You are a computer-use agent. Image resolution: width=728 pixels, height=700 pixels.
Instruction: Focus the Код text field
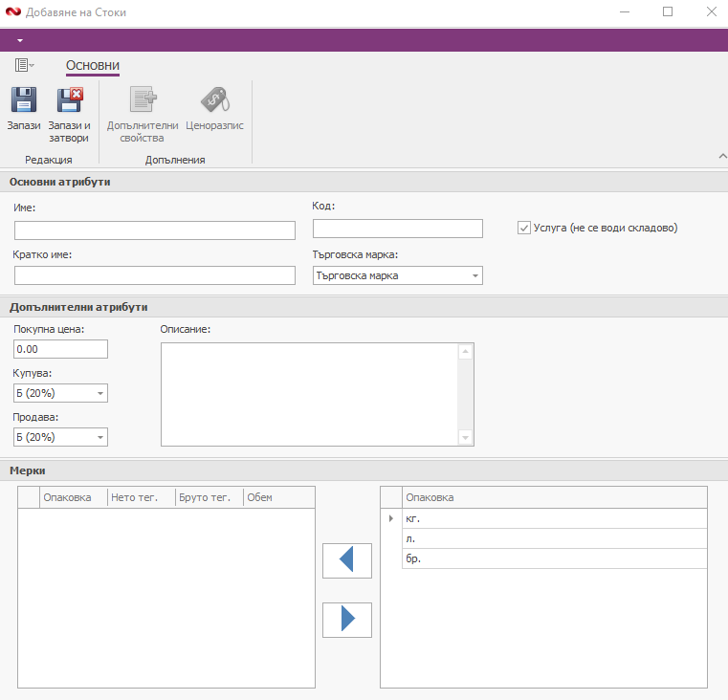click(x=397, y=229)
